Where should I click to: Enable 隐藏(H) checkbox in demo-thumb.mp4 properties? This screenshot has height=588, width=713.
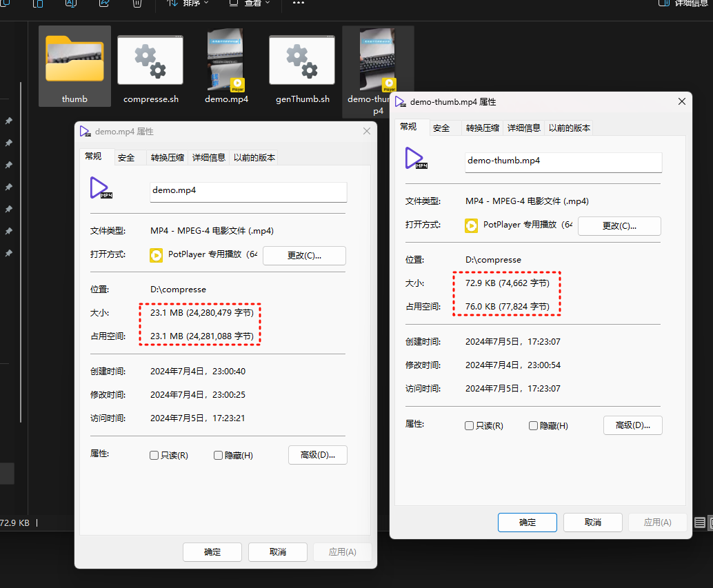534,426
